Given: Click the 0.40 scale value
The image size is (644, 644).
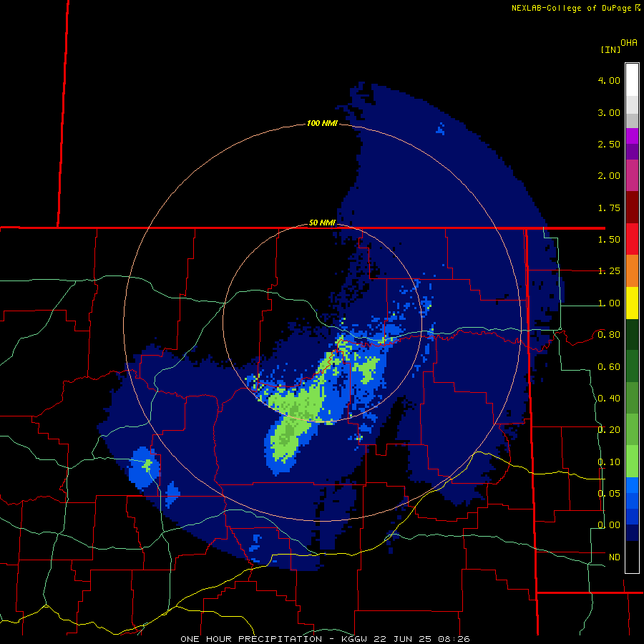Looking at the screenshot, I should click(x=609, y=399).
